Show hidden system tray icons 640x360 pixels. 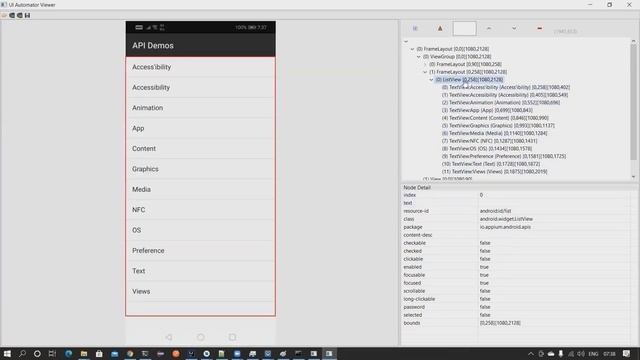pos(531,354)
